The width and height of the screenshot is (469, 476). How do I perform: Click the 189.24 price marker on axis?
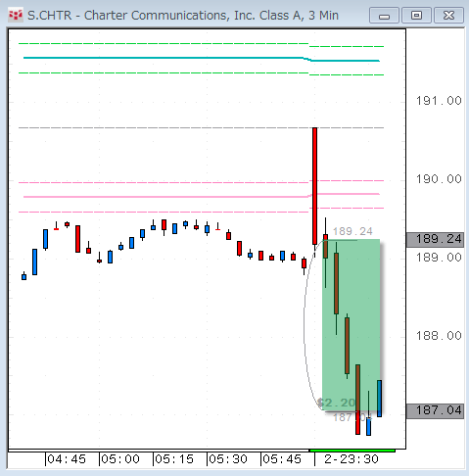(x=435, y=240)
